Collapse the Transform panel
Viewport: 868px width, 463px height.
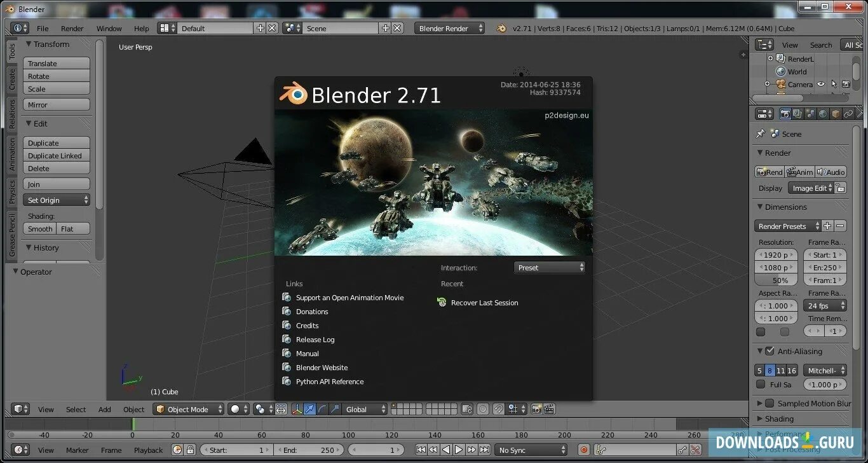click(x=29, y=44)
